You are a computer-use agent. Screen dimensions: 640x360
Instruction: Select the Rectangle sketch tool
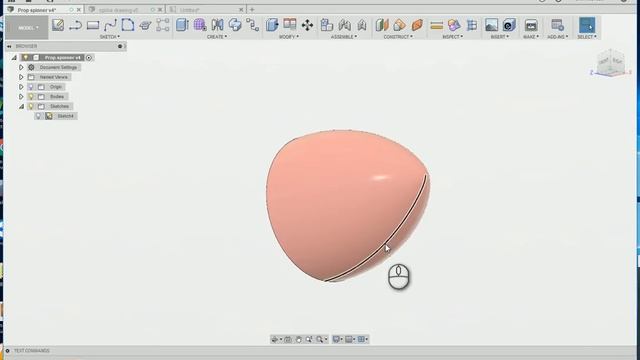click(x=93, y=25)
